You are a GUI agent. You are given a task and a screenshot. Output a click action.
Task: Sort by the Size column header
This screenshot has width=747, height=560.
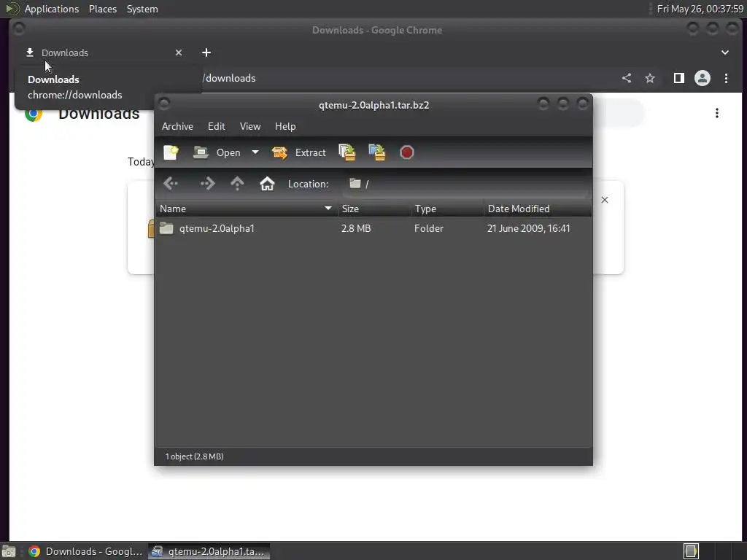coord(374,209)
